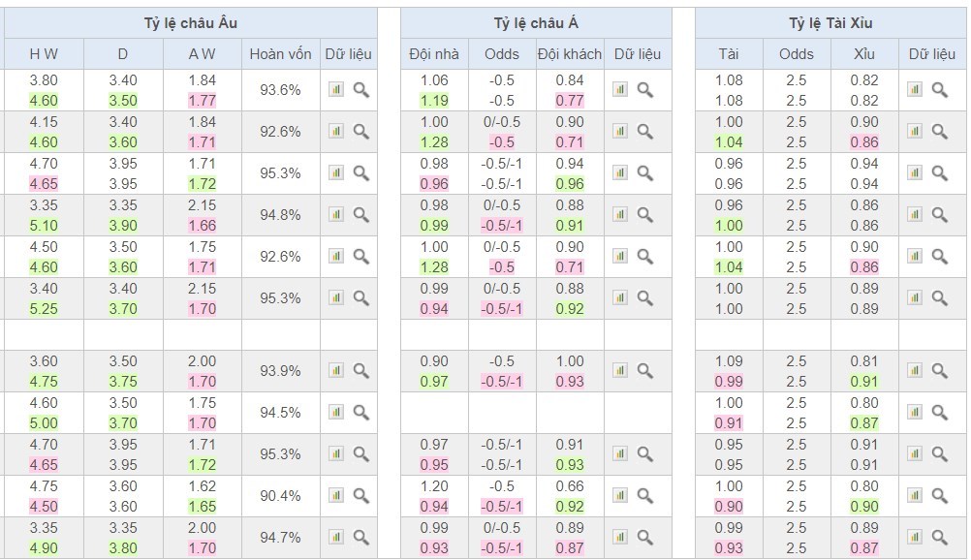Click magnifier icon in the 94.7% payout row
Screen dimensions: 971x560
point(360,537)
